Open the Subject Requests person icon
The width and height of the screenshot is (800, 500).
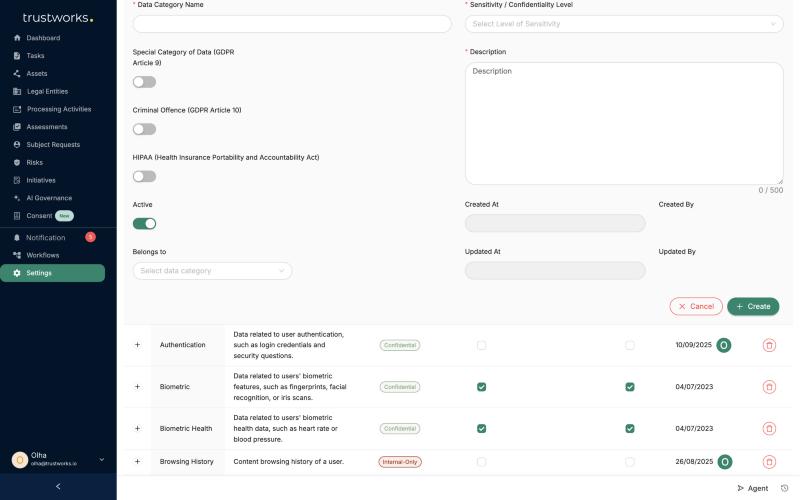point(17,144)
